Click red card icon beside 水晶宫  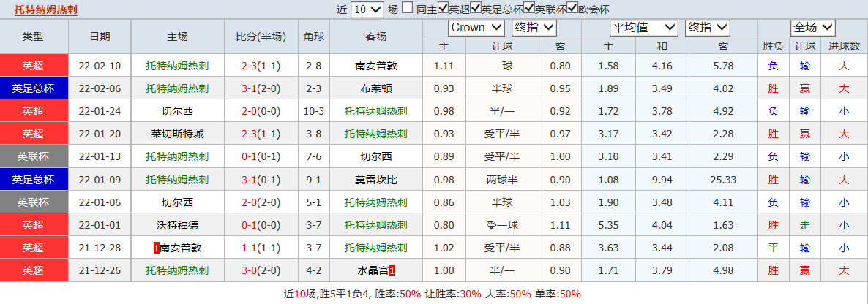coord(392,270)
